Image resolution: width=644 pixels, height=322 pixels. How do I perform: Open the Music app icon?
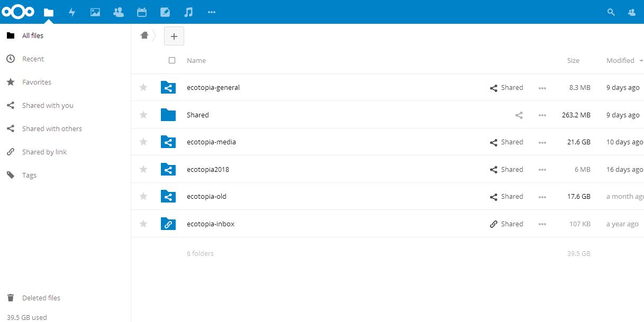188,12
